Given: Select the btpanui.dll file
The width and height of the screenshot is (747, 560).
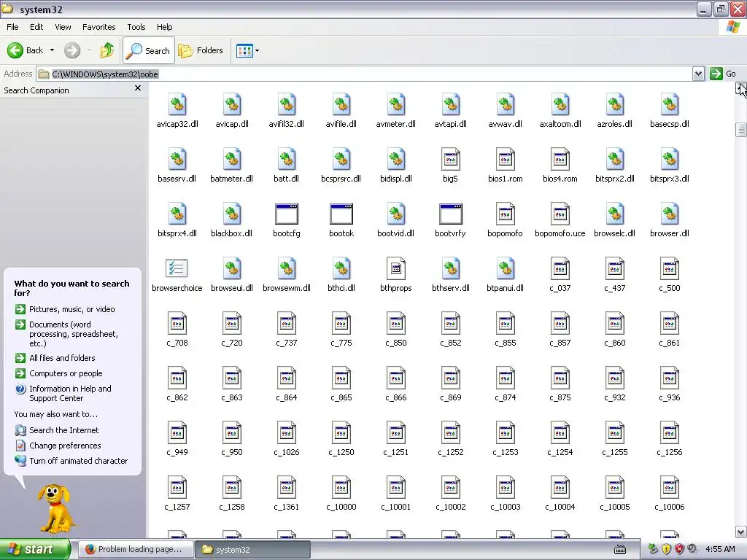Looking at the screenshot, I should click(506, 268).
